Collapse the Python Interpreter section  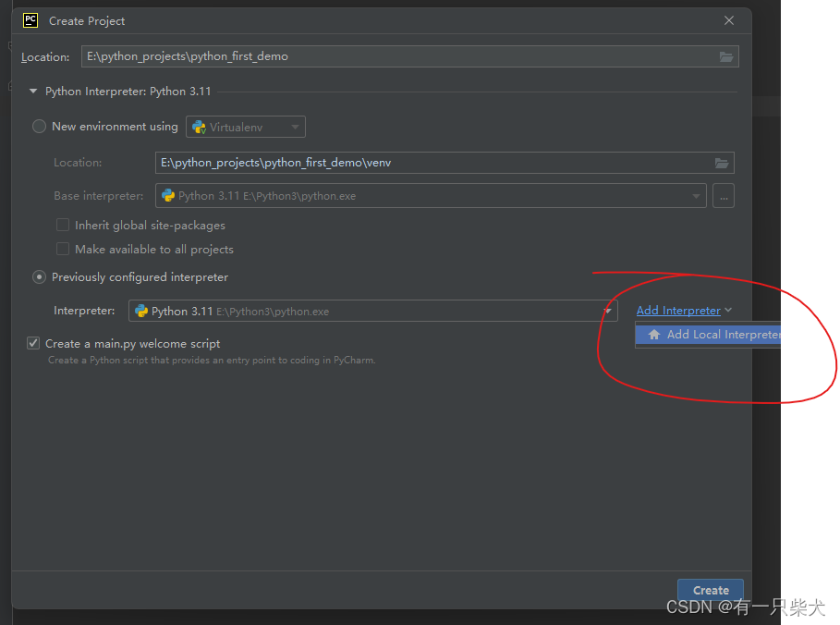pyautogui.click(x=33, y=92)
